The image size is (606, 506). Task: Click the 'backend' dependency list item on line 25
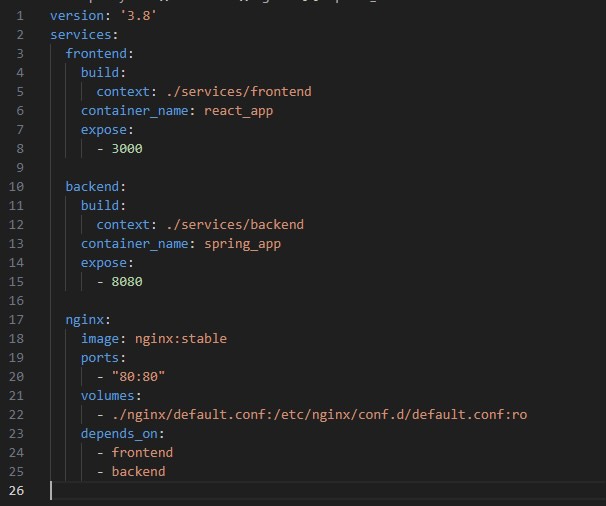coord(138,471)
